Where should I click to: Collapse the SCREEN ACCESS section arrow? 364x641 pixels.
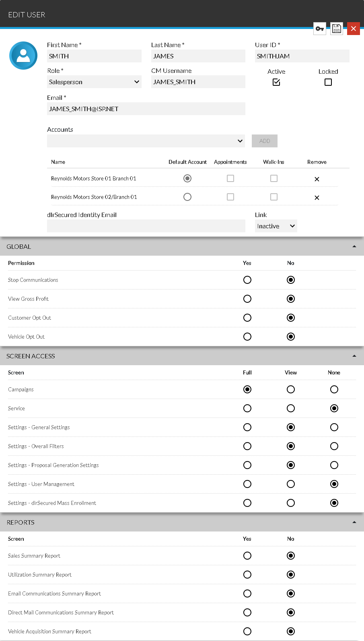point(354,356)
